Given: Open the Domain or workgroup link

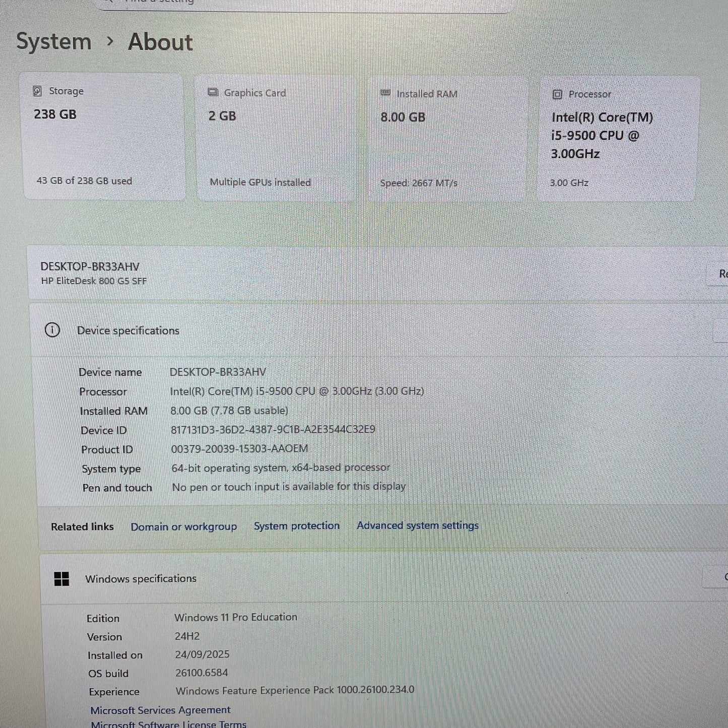Looking at the screenshot, I should pos(183,526).
